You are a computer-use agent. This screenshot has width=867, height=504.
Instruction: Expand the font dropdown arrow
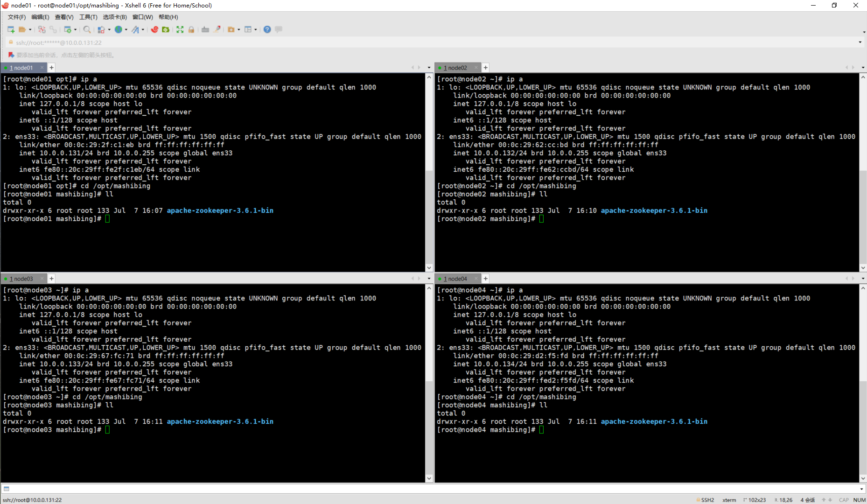143,29
